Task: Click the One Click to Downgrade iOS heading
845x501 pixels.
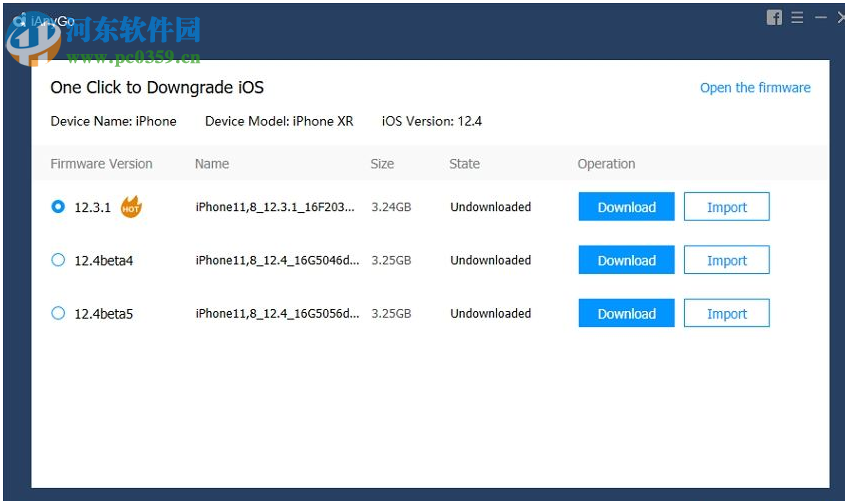Action: (x=157, y=87)
